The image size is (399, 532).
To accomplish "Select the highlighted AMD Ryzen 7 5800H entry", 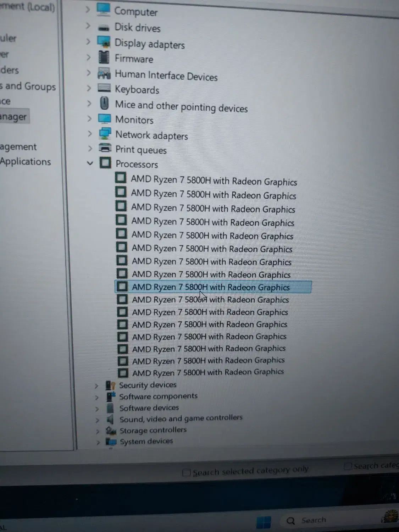I will 213,287.
